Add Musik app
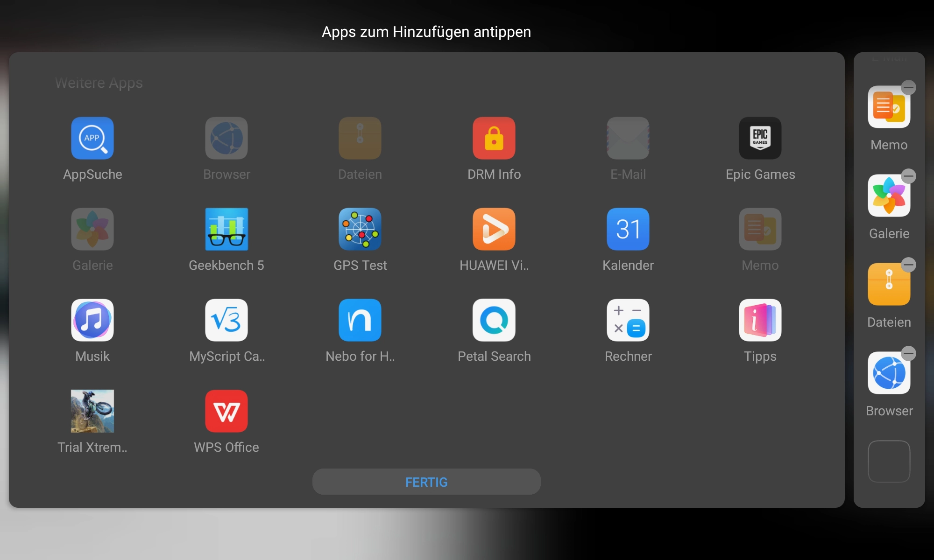Screen dimensions: 934x560 pyautogui.click(x=92, y=320)
